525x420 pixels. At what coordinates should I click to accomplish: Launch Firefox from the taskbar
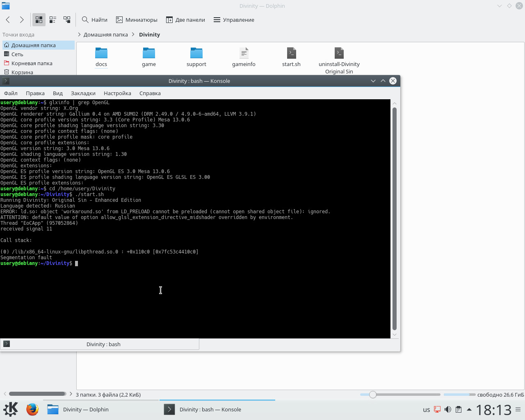coord(32,409)
